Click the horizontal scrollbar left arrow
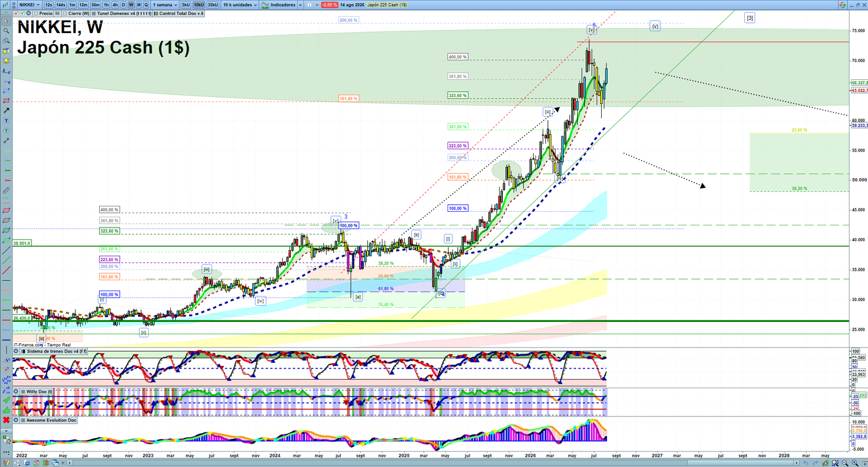Image resolution: width=868 pixels, height=467 pixels. 69,463
